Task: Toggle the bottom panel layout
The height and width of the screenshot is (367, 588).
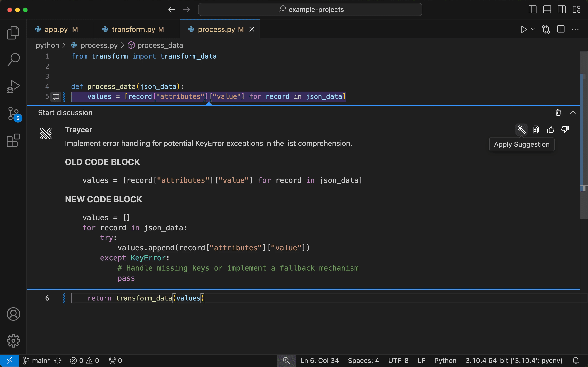Action: (x=547, y=10)
